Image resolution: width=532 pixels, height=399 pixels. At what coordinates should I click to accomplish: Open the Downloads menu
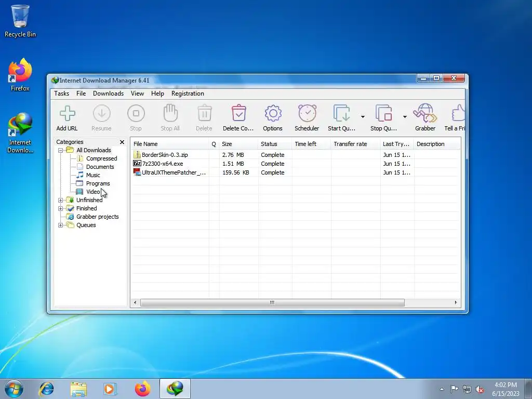pos(108,94)
